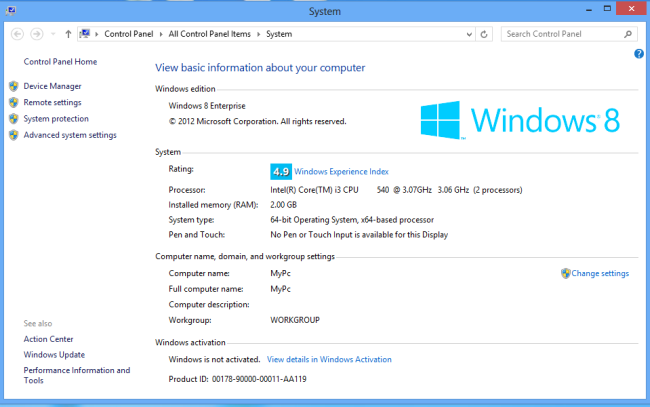
Task: Click the search magnifier icon
Action: pos(628,34)
